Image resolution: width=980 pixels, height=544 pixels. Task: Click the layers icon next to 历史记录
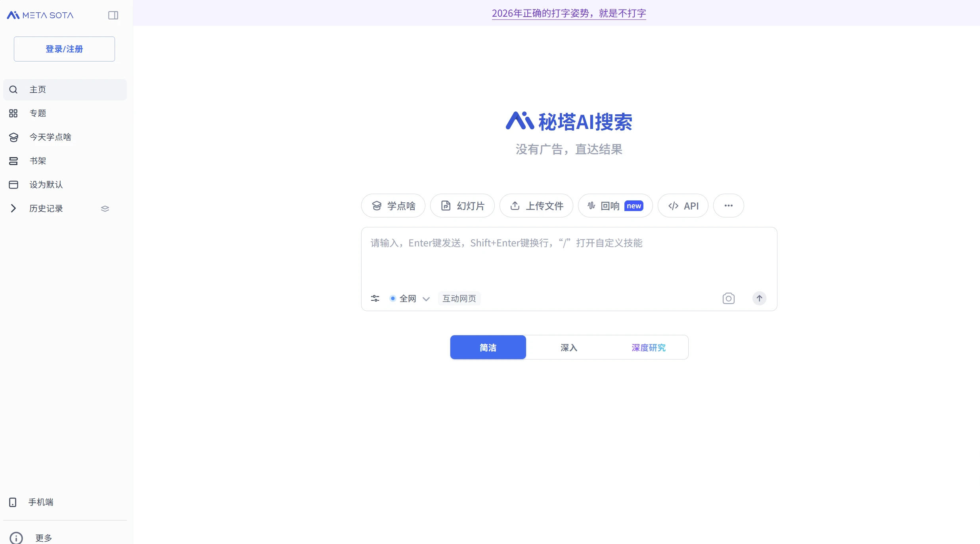pos(105,208)
